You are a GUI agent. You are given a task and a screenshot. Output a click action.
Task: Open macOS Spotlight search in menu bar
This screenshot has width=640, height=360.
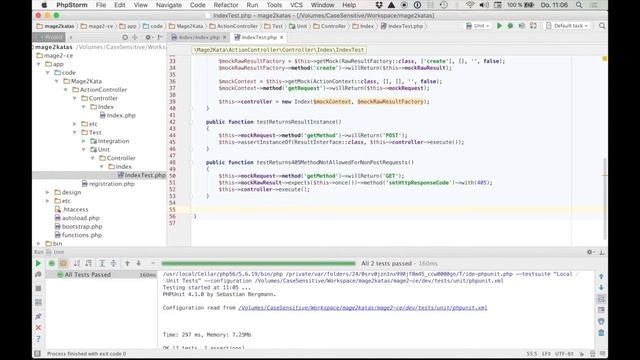(x=579, y=5)
